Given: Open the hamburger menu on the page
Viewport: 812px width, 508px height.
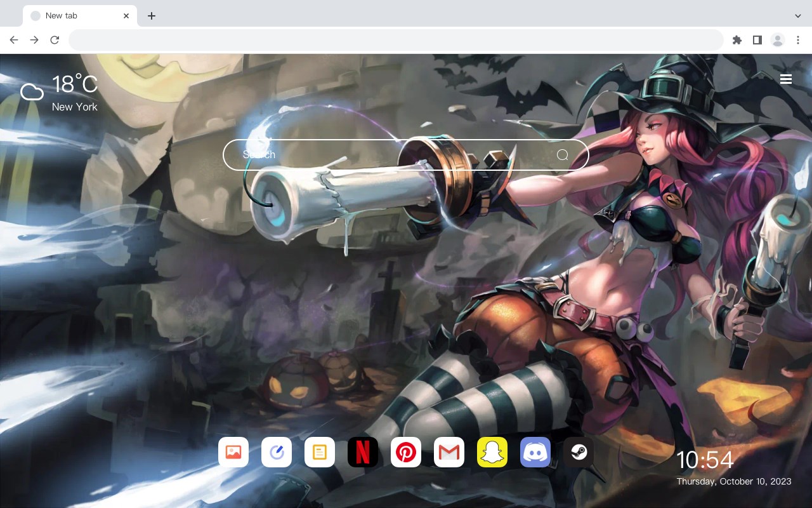Looking at the screenshot, I should 786,79.
